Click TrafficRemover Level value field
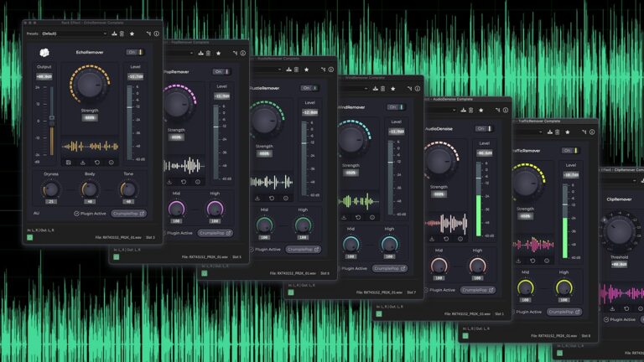 [x=571, y=175]
